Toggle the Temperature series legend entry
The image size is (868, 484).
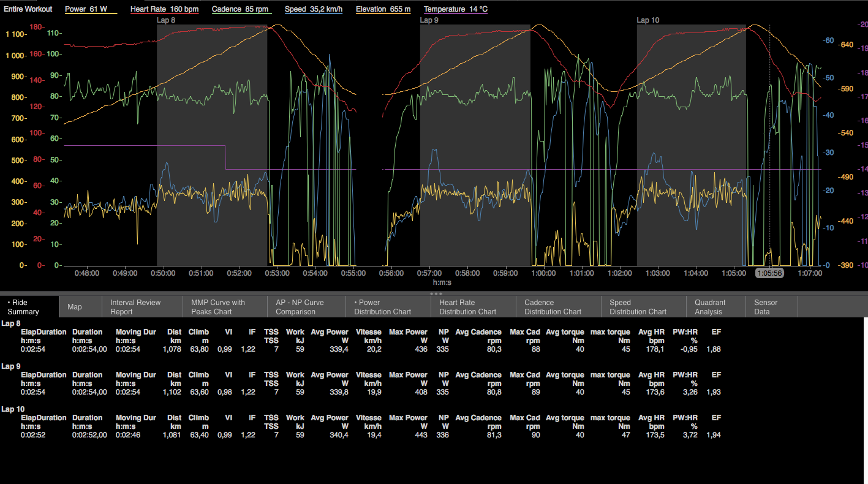point(455,9)
